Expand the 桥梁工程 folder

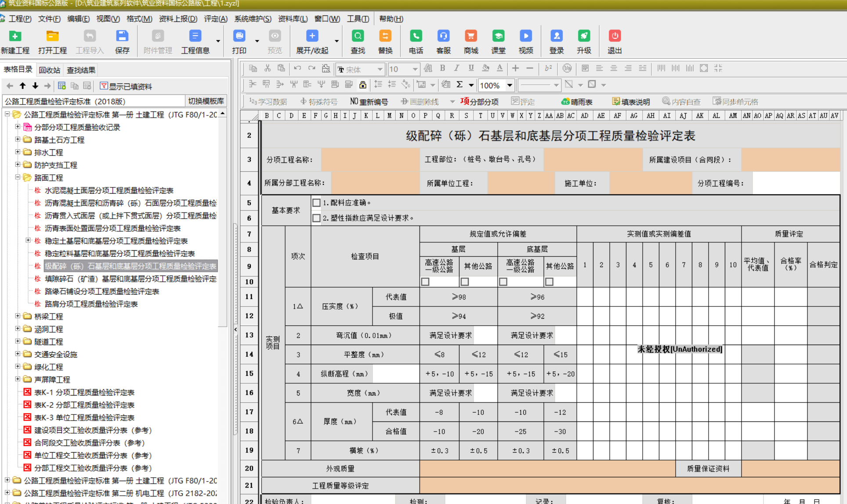click(18, 316)
